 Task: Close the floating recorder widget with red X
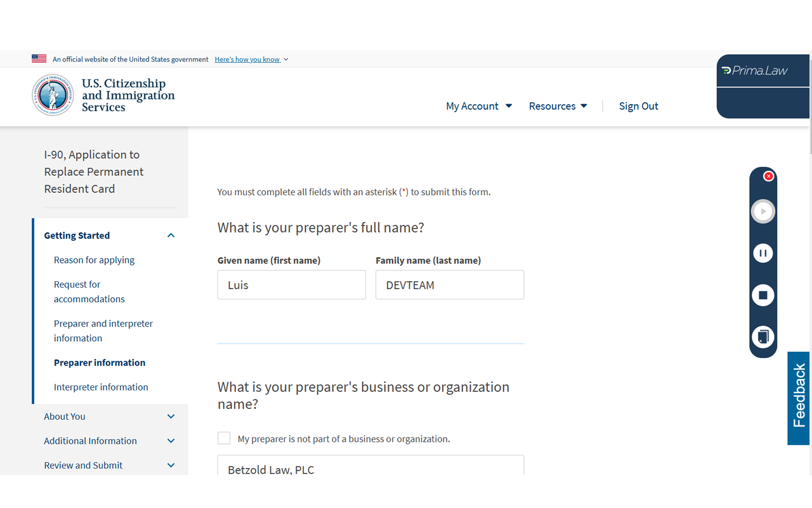[x=768, y=176]
